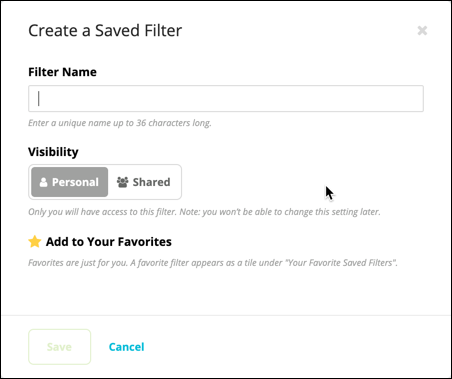
Task: Click the blinking cursor in the name field
Action: click(x=39, y=99)
